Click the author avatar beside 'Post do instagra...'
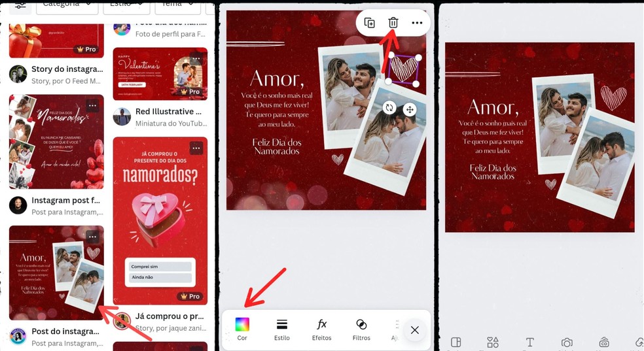644x351 pixels. (18, 336)
